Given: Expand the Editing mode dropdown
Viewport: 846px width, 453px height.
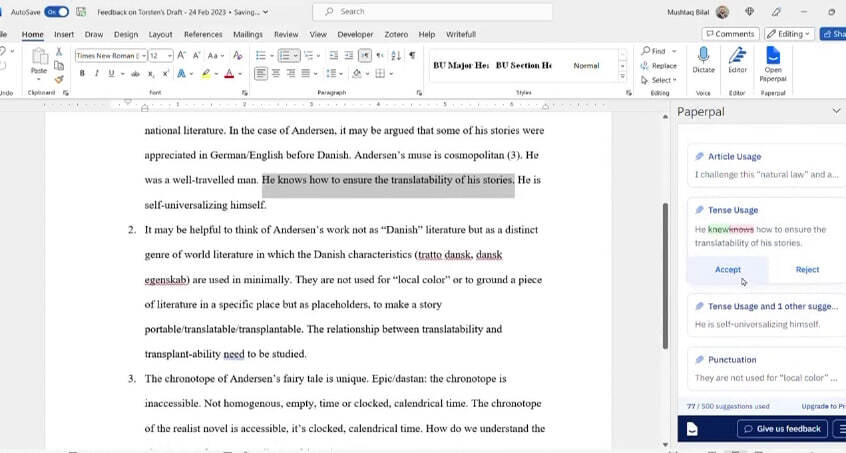Looking at the screenshot, I should coord(790,34).
